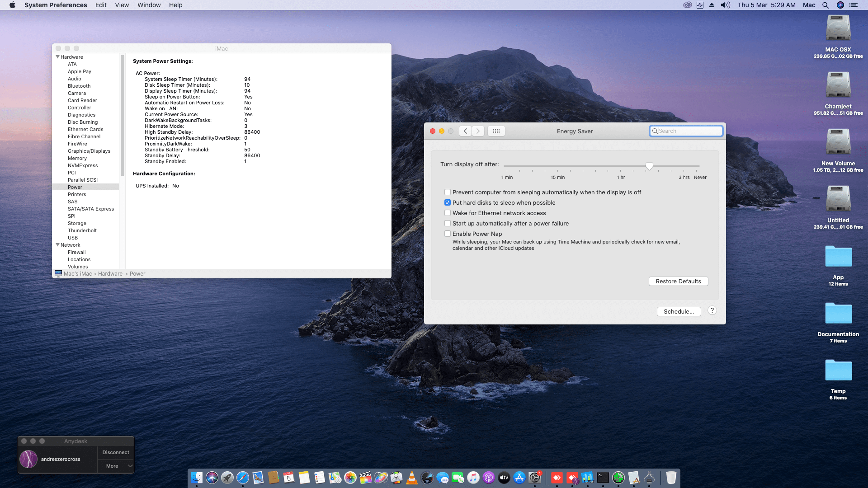Click the Restore Defaults button
868x488 pixels.
click(x=678, y=281)
